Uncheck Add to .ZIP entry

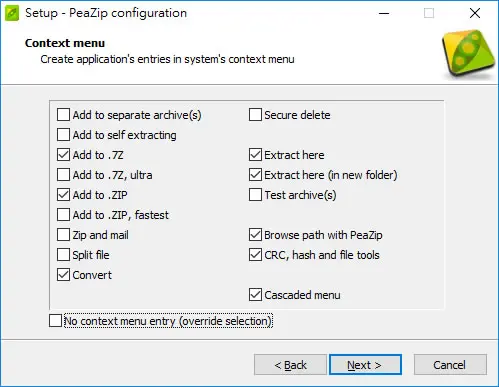click(x=63, y=195)
